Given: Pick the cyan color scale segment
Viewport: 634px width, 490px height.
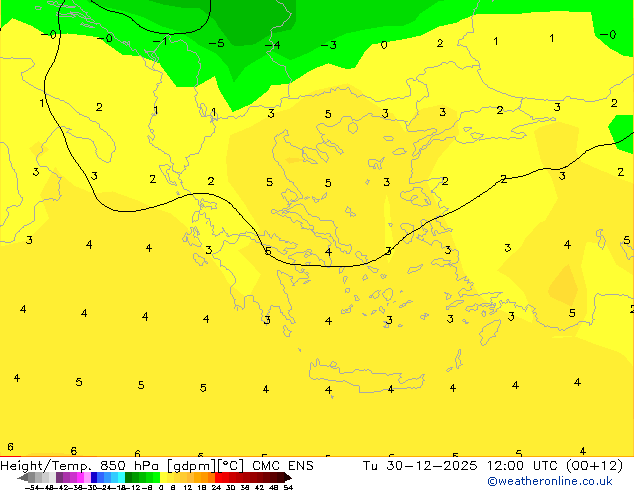Looking at the screenshot, I should (x=121, y=477).
